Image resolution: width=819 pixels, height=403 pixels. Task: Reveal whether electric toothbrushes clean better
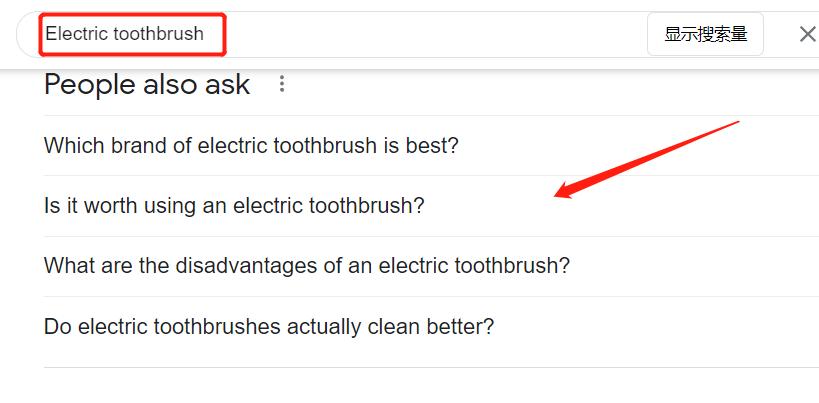269,326
